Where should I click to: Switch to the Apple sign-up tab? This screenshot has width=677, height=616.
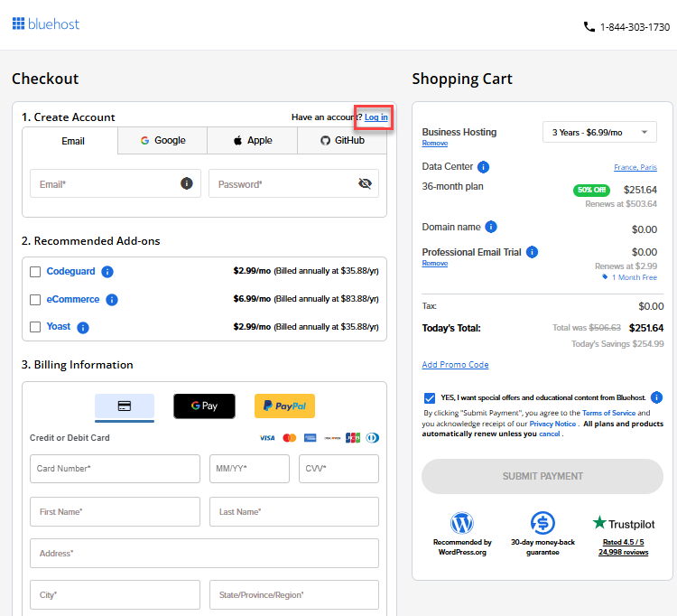(253, 140)
